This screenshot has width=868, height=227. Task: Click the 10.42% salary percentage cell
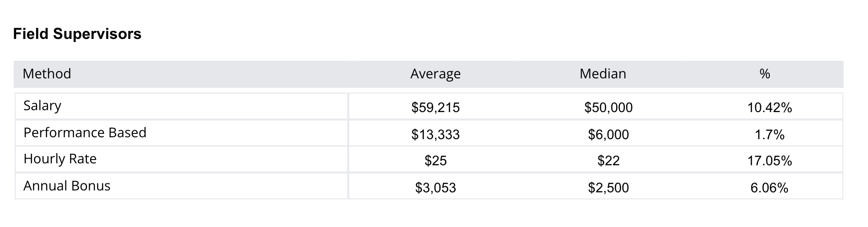coord(769,108)
